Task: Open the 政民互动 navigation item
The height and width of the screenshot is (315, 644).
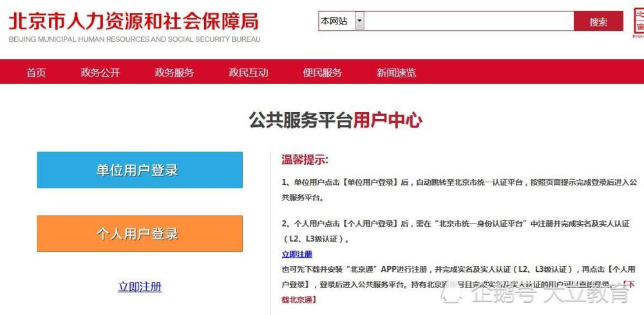Action: pos(248,72)
